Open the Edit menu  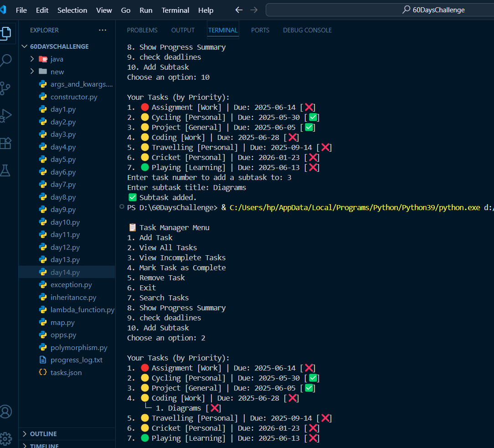click(42, 10)
